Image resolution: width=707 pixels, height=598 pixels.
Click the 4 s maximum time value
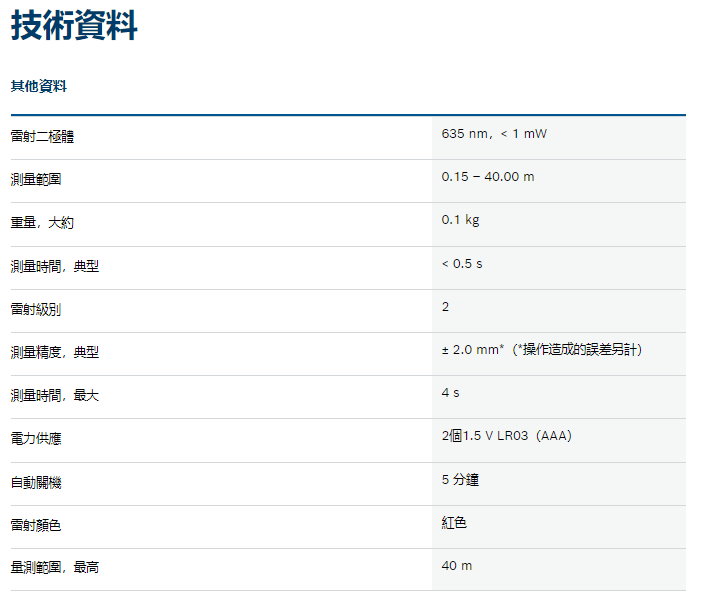click(x=450, y=393)
